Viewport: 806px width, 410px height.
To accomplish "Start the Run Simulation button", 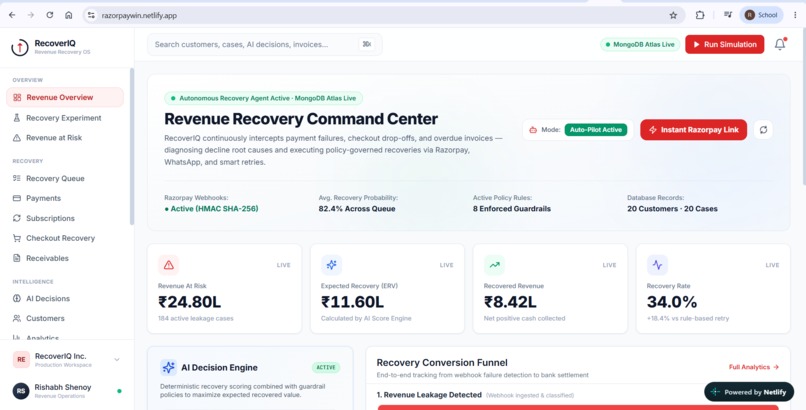I will pos(724,45).
